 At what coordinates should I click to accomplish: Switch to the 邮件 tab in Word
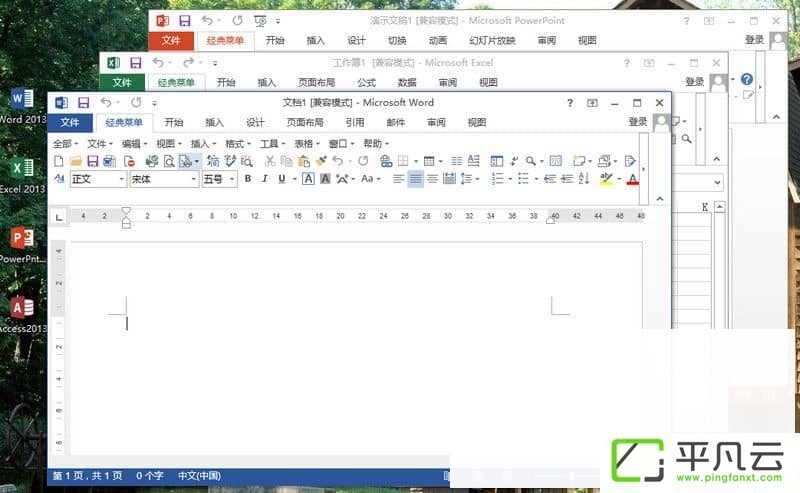click(x=396, y=122)
